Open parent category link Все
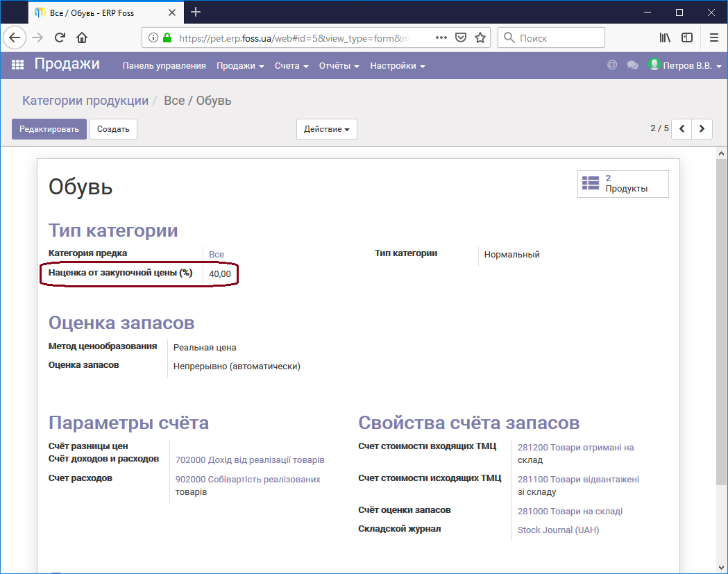This screenshot has width=728, height=574. coord(217,255)
